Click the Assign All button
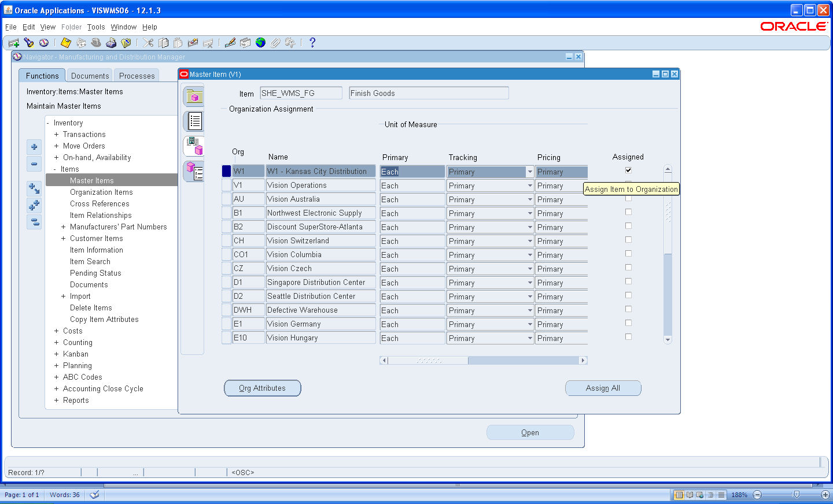The image size is (833, 504). [603, 388]
